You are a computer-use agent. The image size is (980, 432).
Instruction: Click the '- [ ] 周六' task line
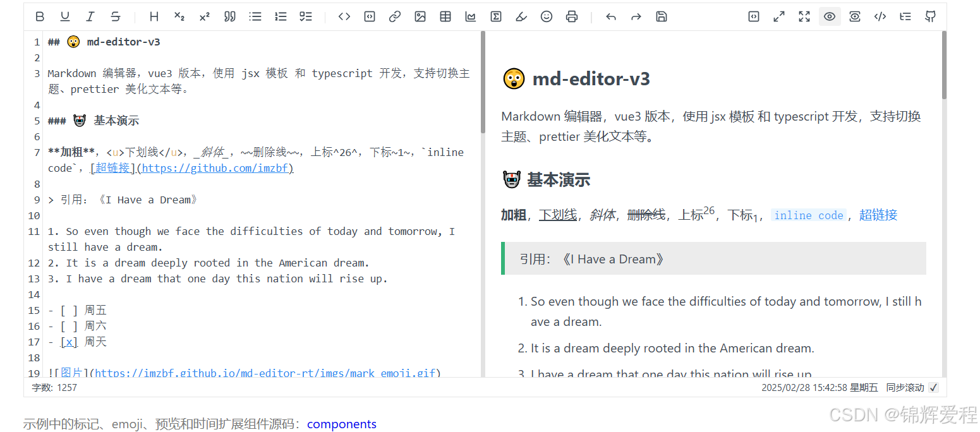(x=78, y=326)
